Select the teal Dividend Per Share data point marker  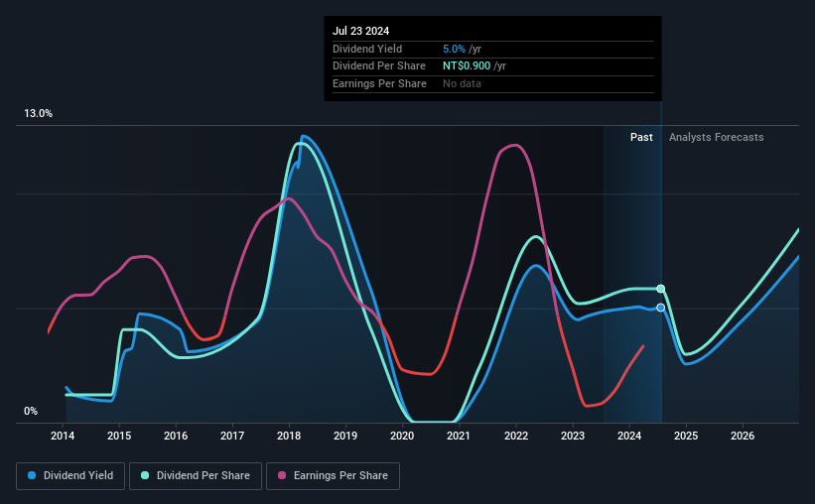point(660,289)
